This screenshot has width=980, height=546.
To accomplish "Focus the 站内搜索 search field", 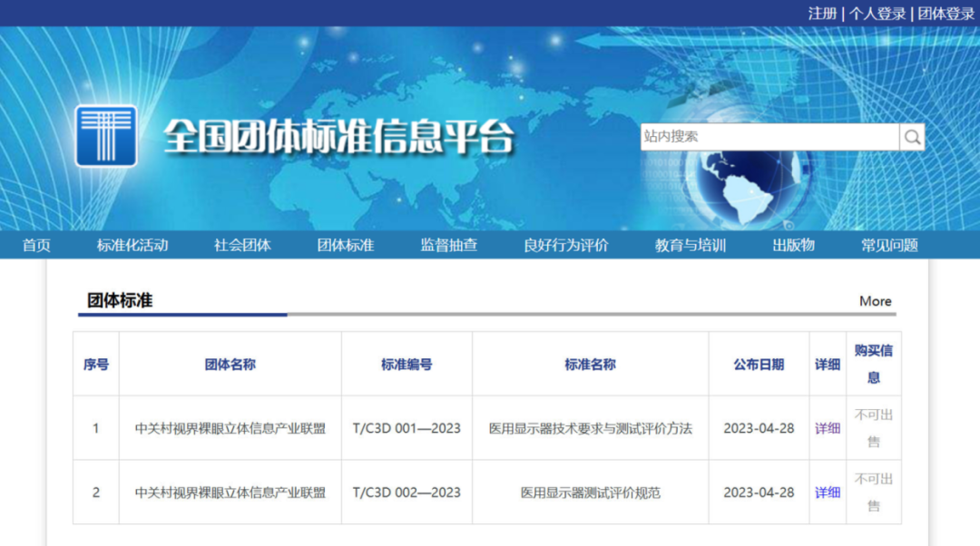I will pos(769,137).
